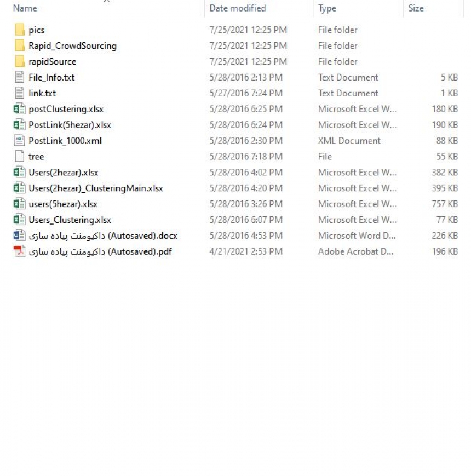Click the 77 KB size cell

coord(447,220)
